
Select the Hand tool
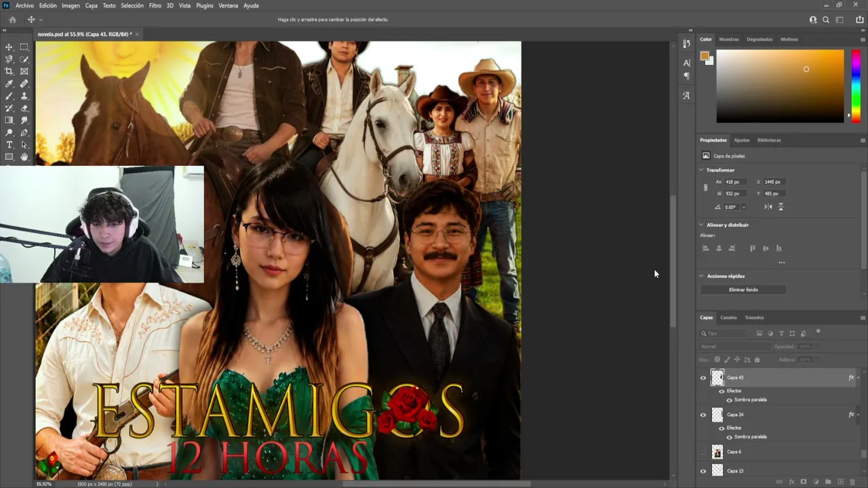[x=24, y=157]
